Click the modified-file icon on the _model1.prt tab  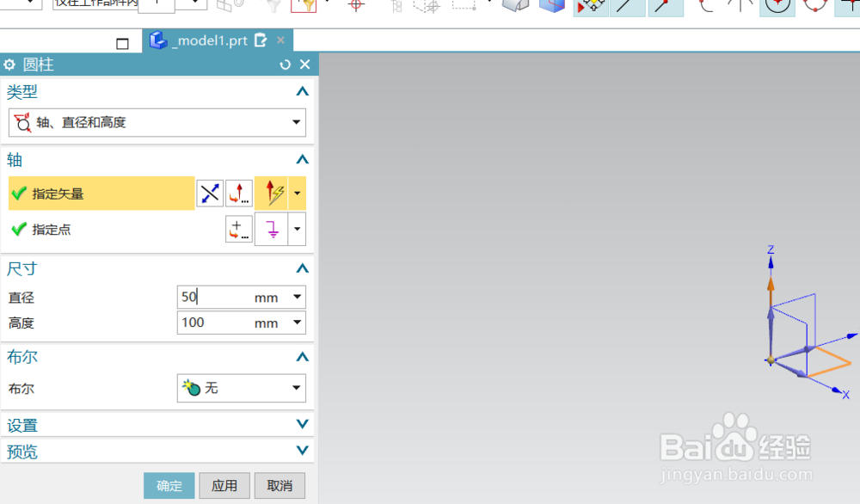[261, 40]
